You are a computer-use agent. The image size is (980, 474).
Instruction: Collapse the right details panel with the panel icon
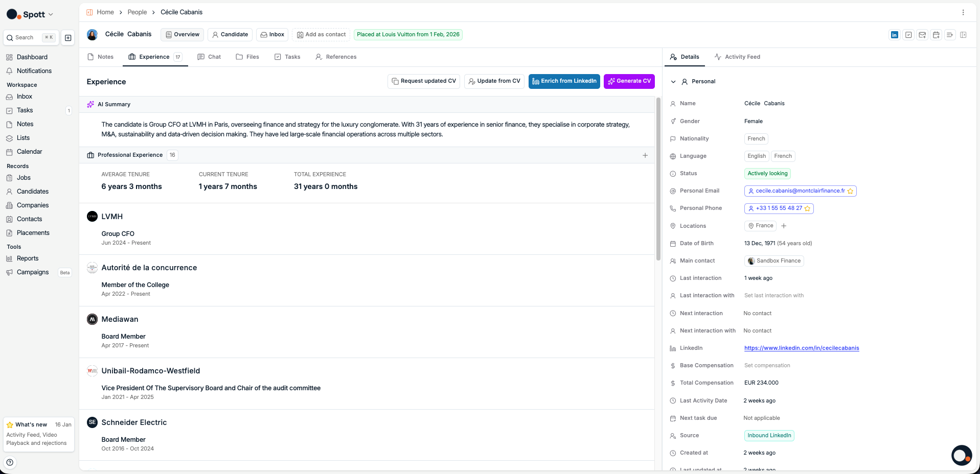pos(964,35)
